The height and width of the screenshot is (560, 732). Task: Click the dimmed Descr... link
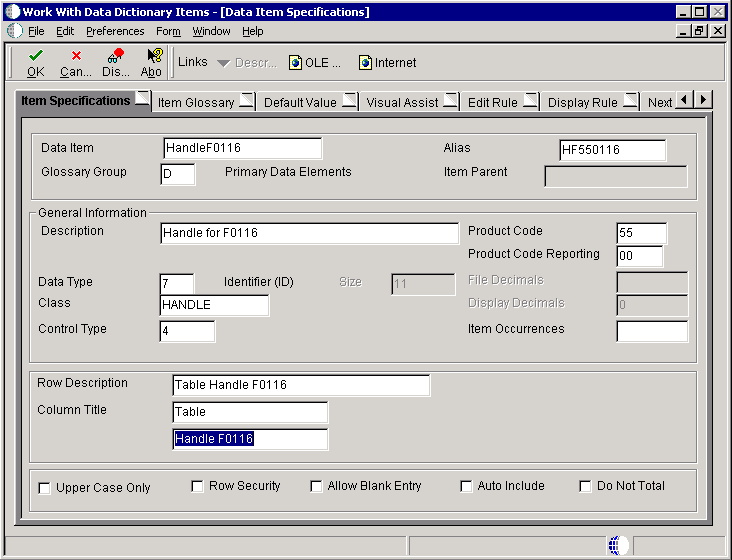256,63
